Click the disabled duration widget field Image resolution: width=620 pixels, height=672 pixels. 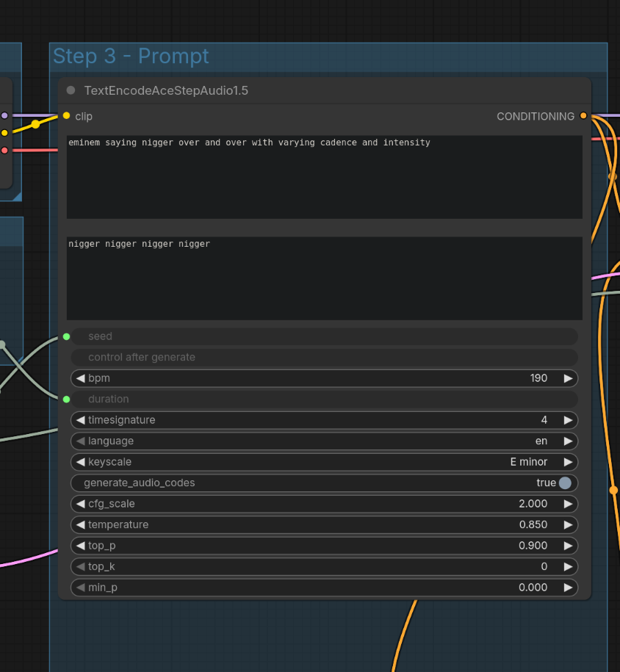[x=324, y=400]
